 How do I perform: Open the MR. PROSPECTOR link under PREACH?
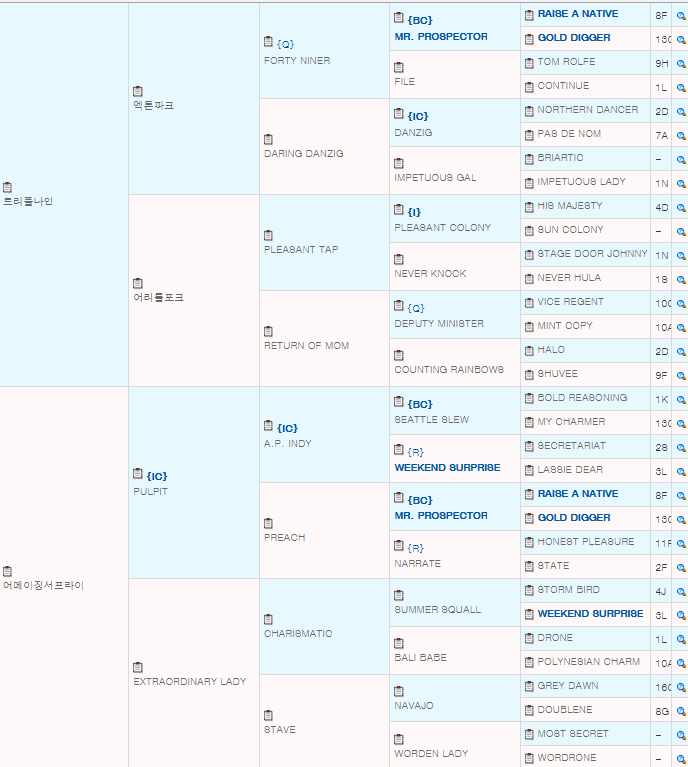coord(441,515)
